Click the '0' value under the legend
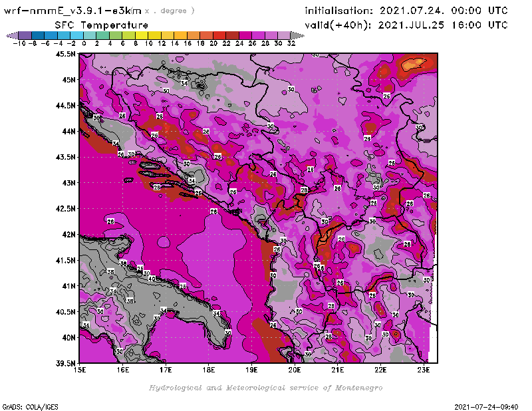Image resolution: width=532 pixels, height=411 pixels. [84, 43]
